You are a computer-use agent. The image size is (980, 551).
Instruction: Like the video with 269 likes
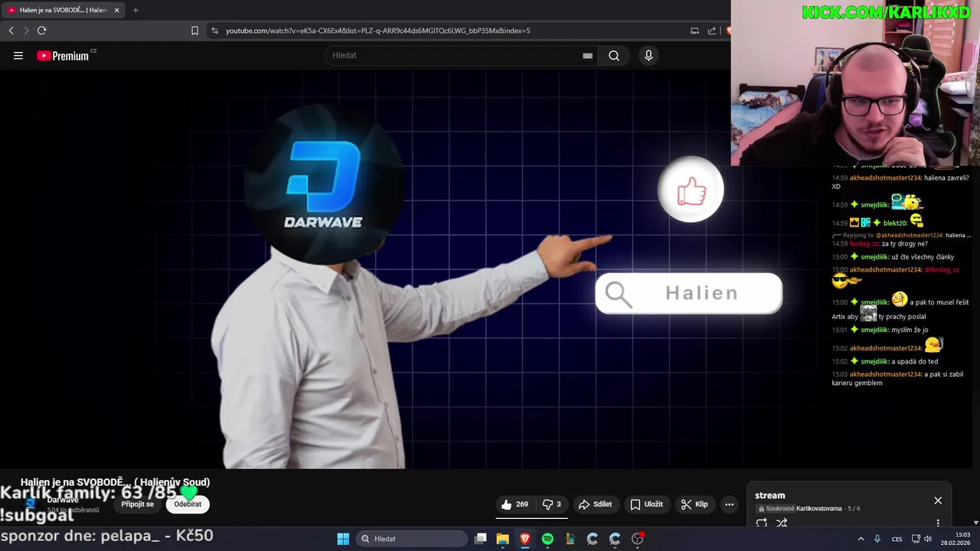(x=514, y=504)
